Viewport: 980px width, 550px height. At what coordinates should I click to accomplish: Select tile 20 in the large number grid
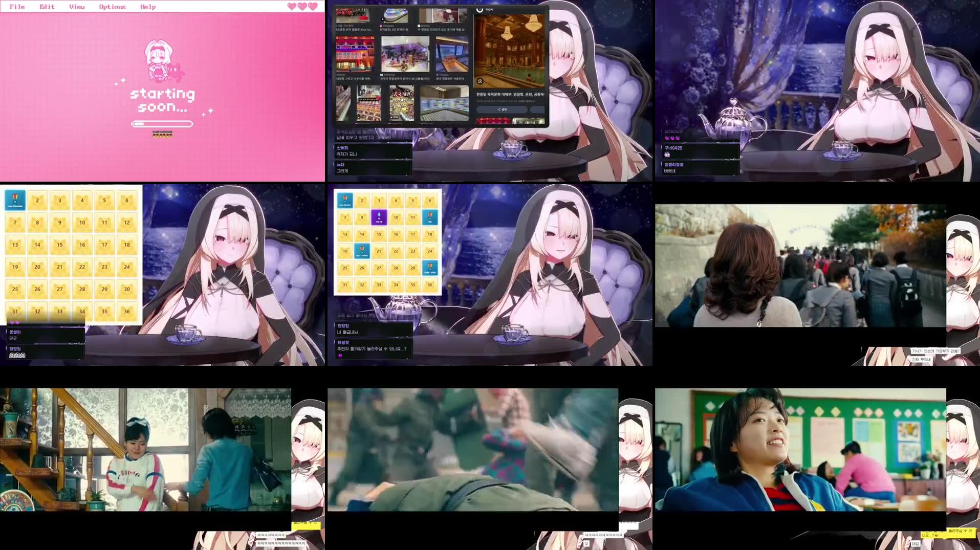[37, 267]
